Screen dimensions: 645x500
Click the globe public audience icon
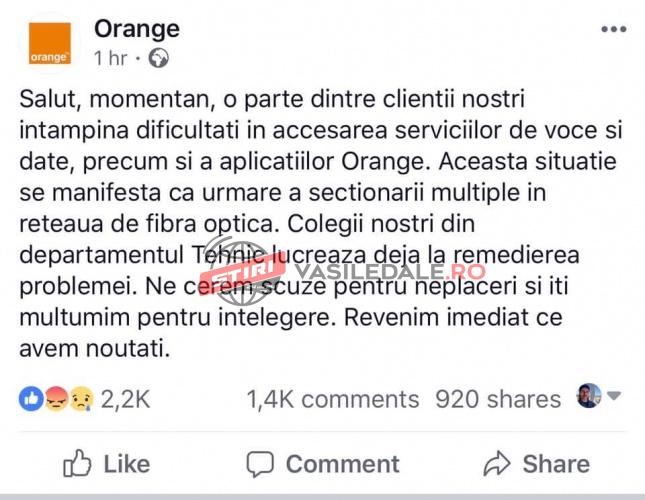pos(159,58)
